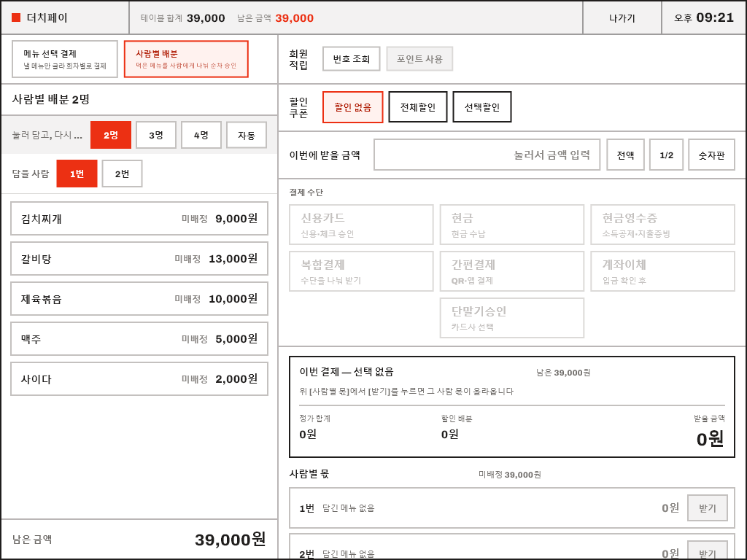
Task: Choose the 자동 split option
Action: click(247, 135)
